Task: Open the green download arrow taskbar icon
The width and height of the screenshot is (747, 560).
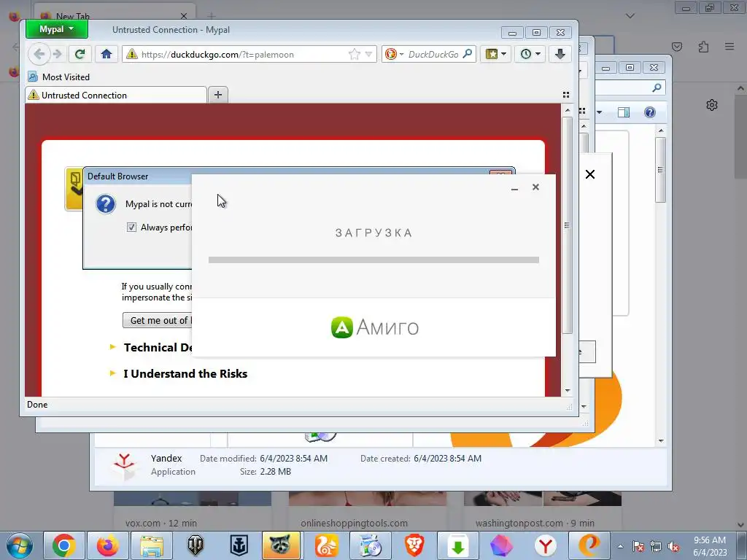Action: (x=458, y=545)
